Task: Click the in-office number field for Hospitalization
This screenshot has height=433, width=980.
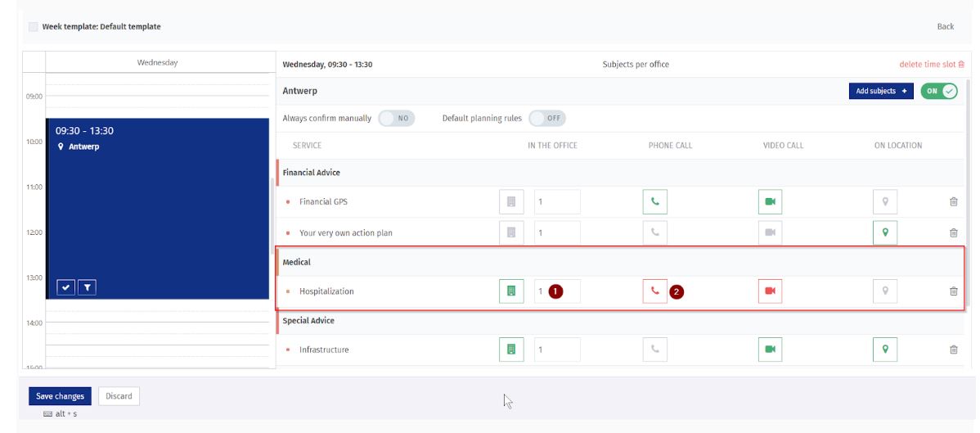Action: pyautogui.click(x=557, y=291)
